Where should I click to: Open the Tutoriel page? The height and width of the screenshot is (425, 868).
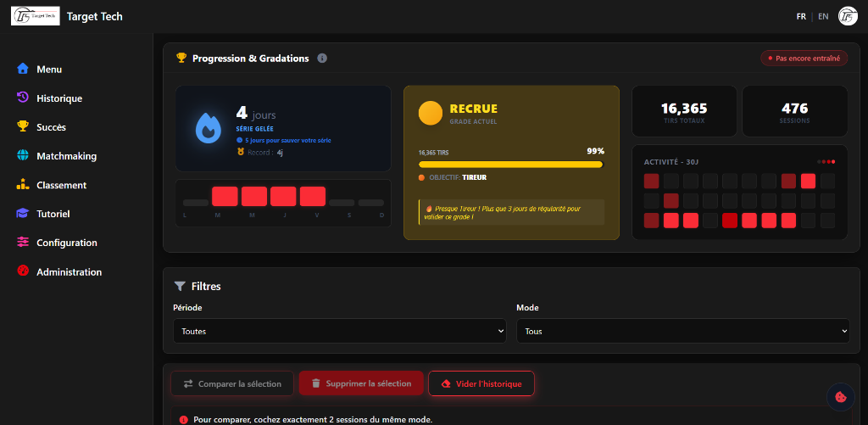coord(53,214)
